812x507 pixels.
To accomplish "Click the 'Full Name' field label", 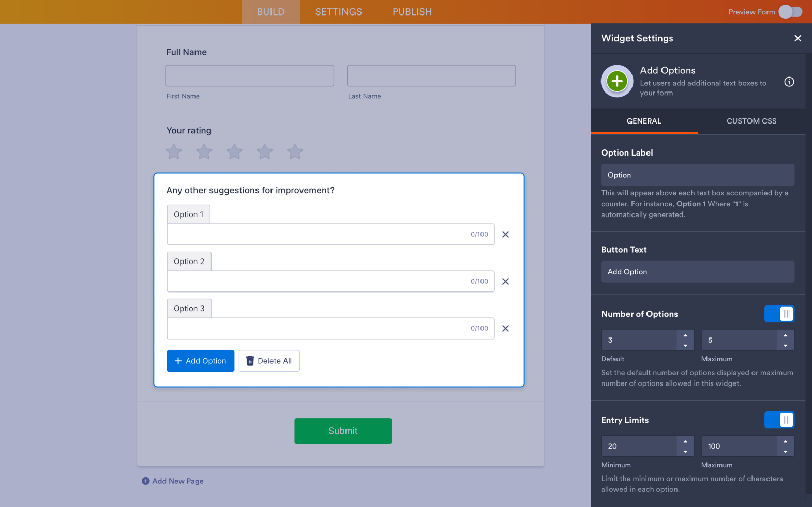I will click(186, 52).
